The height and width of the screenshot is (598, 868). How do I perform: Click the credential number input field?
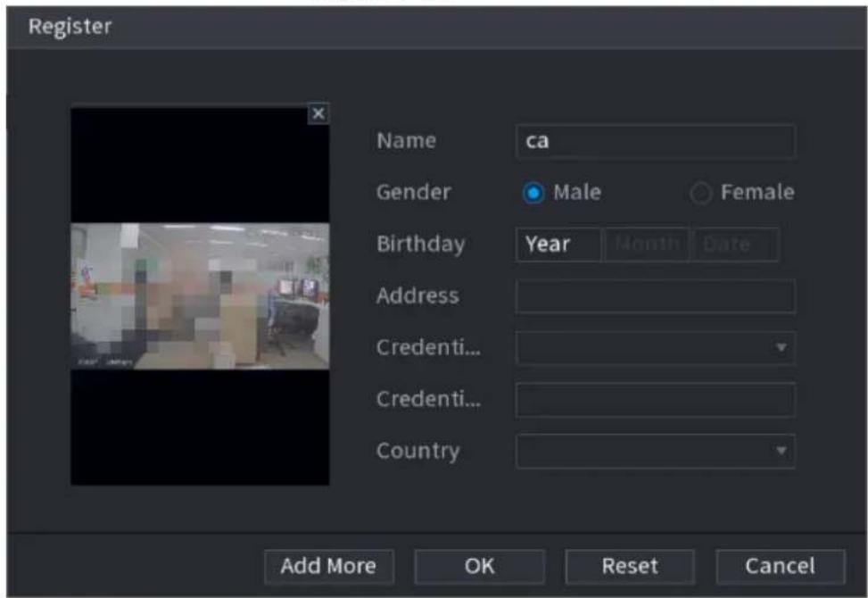click(656, 399)
